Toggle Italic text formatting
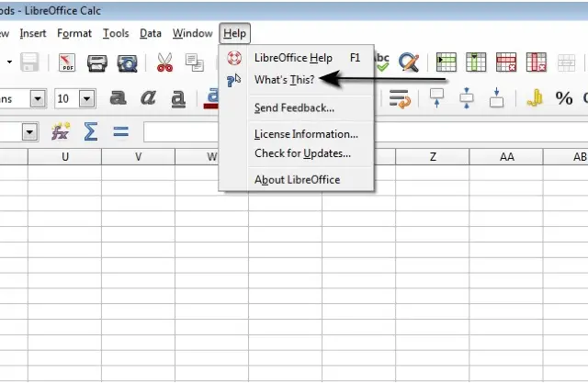This screenshot has height=384, width=588. tap(148, 98)
